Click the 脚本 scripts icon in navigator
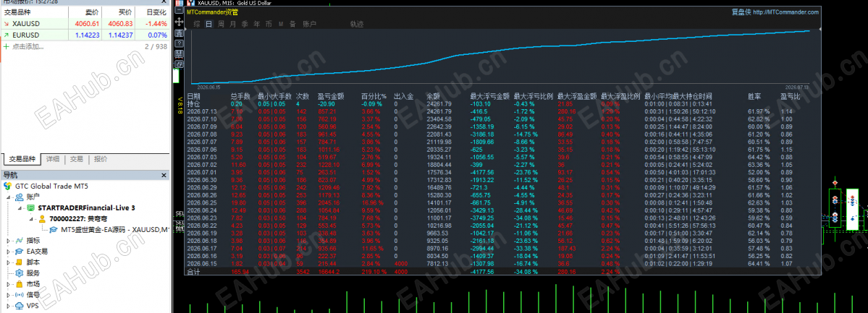Viewport: 868px width, 313px height. (x=20, y=262)
